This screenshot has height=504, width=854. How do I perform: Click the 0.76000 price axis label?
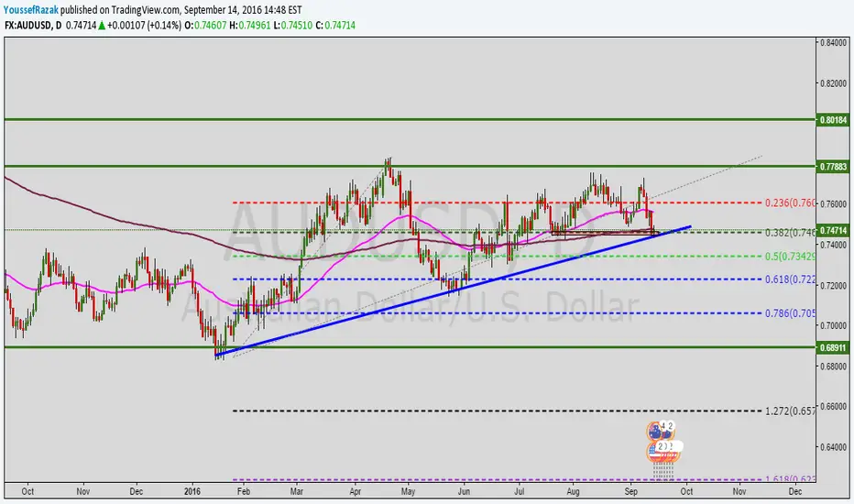[834, 204]
